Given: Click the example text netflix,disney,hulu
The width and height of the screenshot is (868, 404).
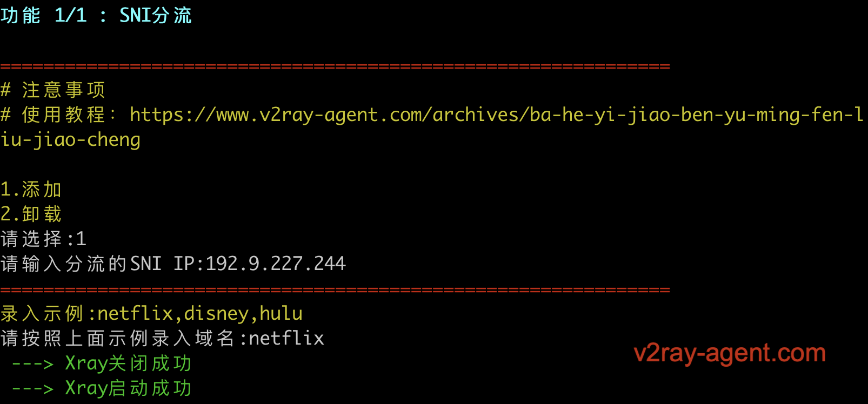Looking at the screenshot, I should click(x=200, y=314).
